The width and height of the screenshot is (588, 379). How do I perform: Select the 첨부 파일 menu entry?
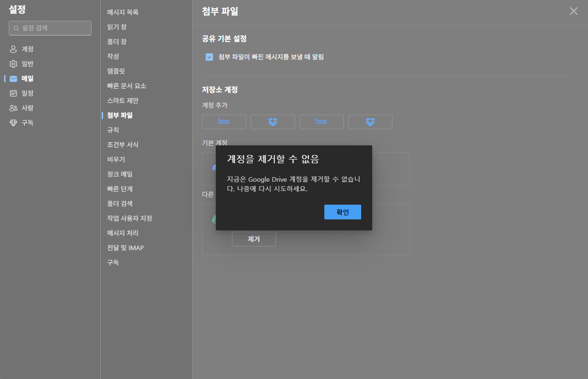[120, 115]
